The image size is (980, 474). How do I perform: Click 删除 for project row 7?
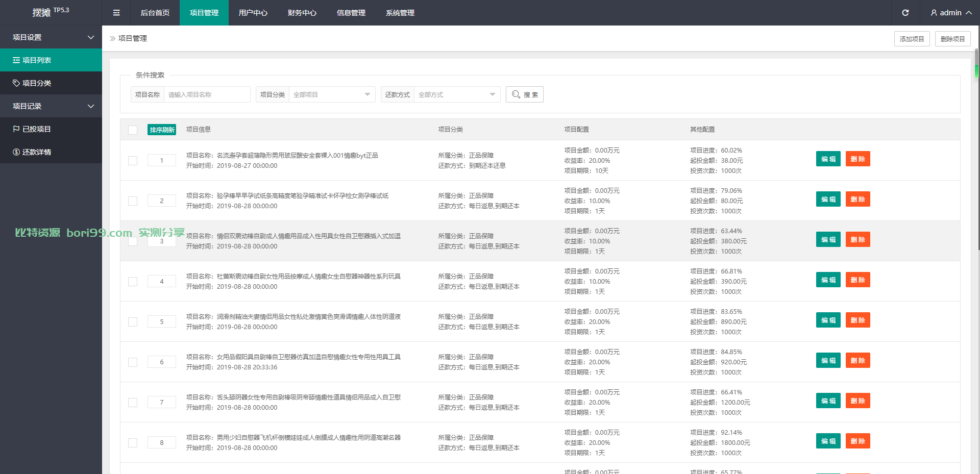(858, 401)
